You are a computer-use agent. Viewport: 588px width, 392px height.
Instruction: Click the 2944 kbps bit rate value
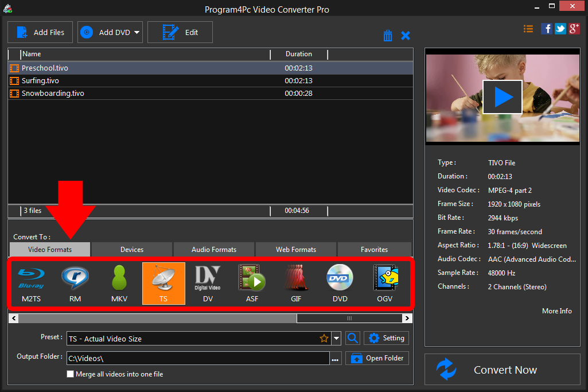(503, 218)
